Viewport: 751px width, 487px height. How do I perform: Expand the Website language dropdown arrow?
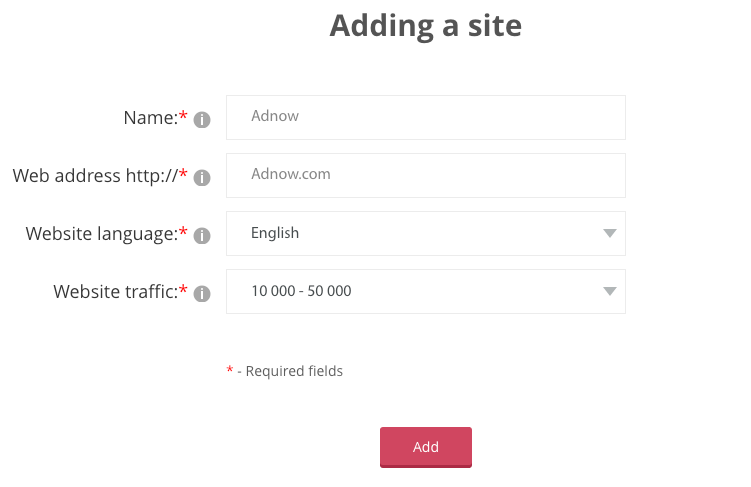pos(609,233)
